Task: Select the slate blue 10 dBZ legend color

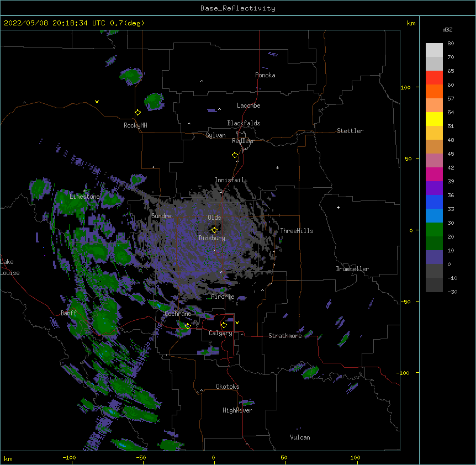Action: point(434,257)
